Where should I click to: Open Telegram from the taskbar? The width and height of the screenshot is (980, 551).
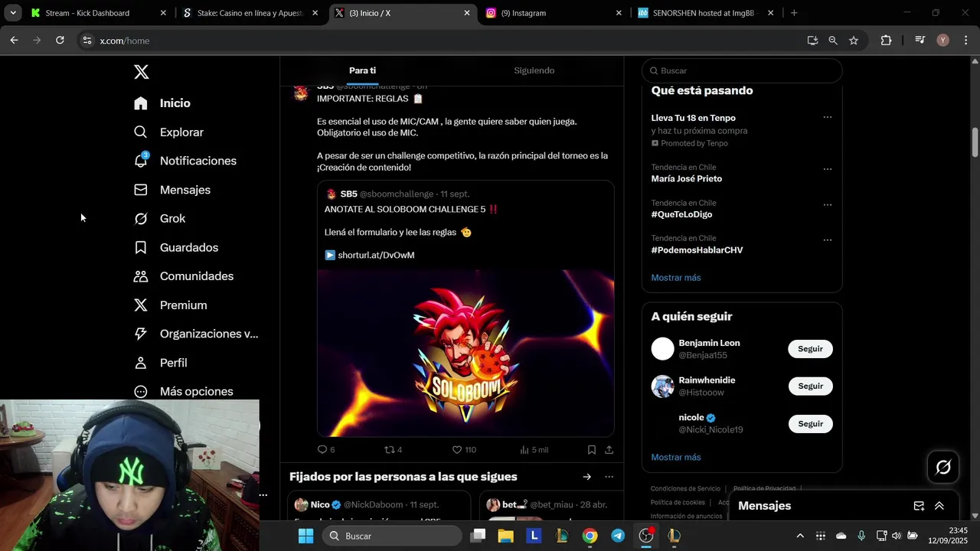[x=618, y=536]
